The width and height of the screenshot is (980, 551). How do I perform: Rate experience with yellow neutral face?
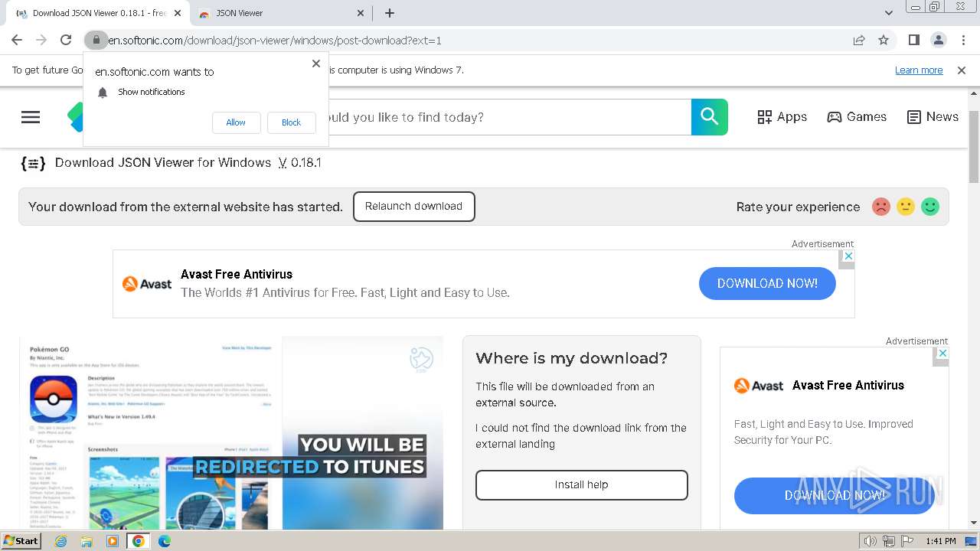click(906, 207)
